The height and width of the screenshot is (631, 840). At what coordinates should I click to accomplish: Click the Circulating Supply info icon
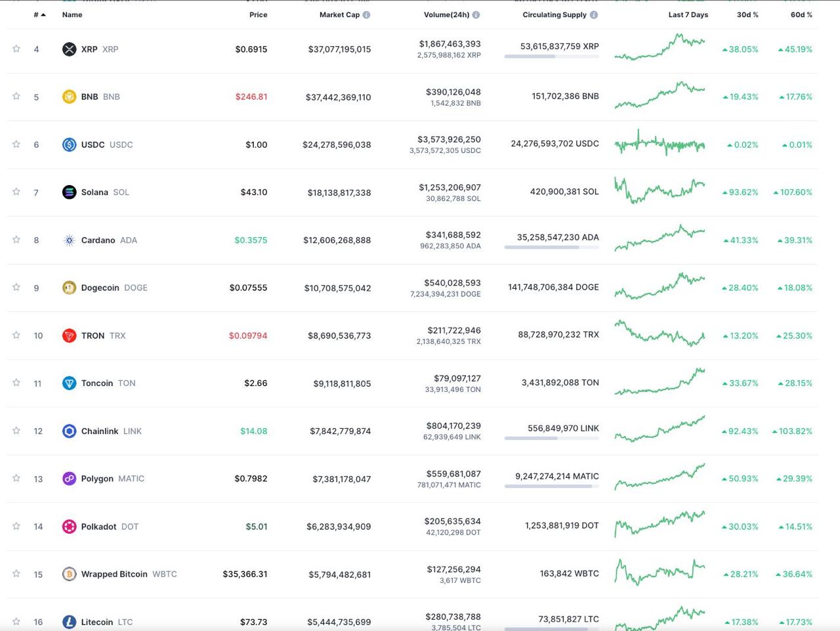pyautogui.click(x=594, y=14)
